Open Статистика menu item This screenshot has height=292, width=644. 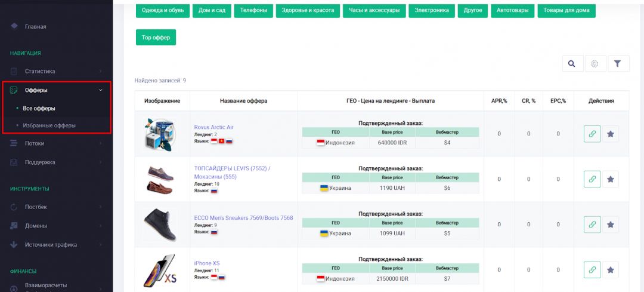[40, 71]
